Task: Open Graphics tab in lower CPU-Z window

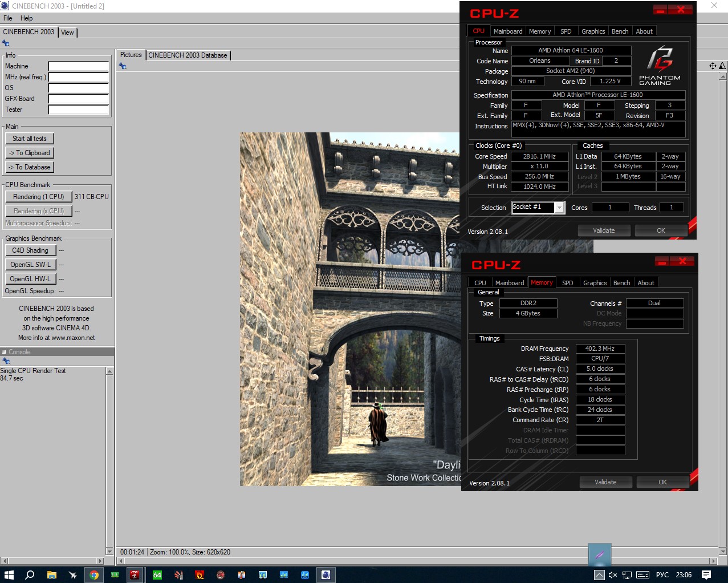Action: pyautogui.click(x=595, y=283)
